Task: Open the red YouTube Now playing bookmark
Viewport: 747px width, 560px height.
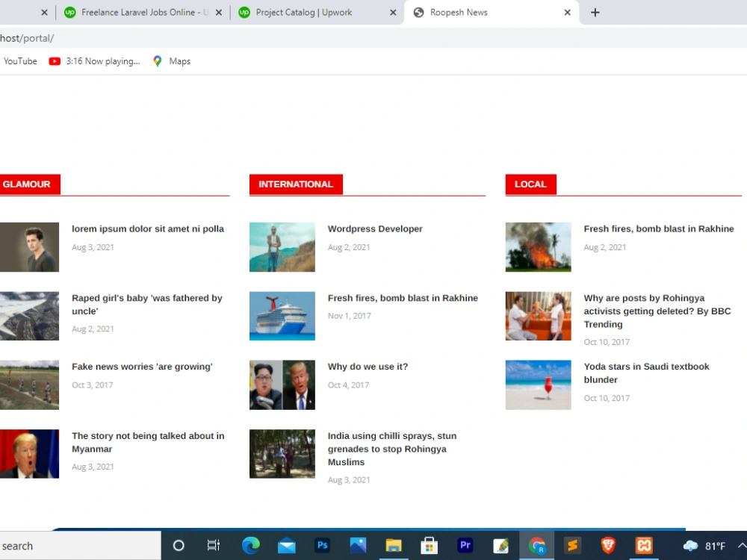Action: pos(94,61)
